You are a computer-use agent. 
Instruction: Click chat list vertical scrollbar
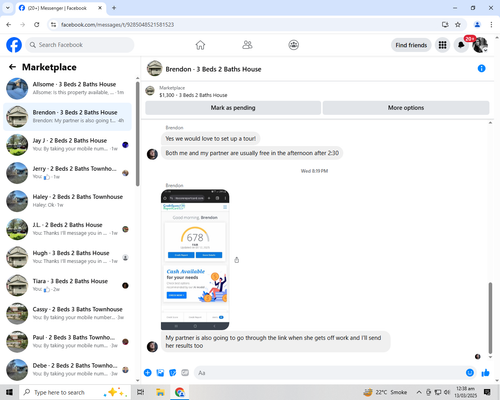pyautogui.click(x=138, y=133)
